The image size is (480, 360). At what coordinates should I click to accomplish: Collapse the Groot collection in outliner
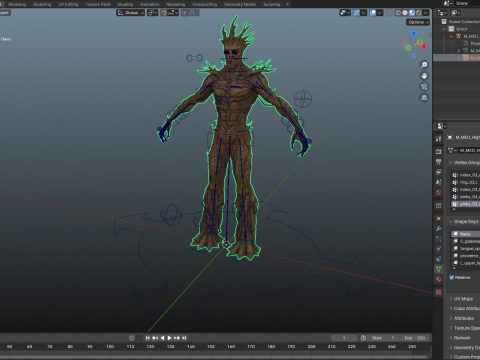pyautogui.click(x=444, y=29)
